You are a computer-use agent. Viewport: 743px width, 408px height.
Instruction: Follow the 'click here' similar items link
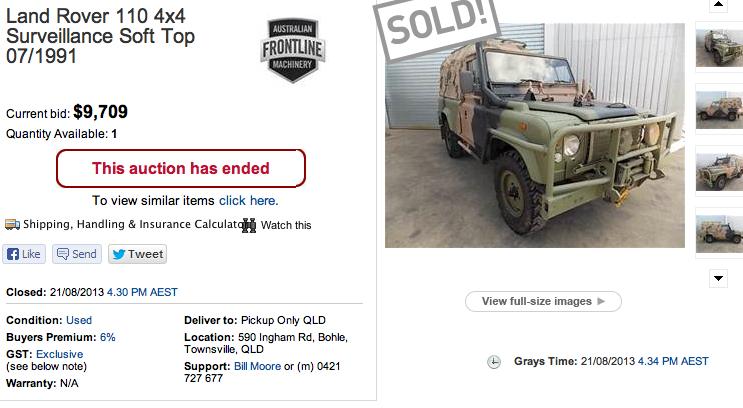[248, 200]
